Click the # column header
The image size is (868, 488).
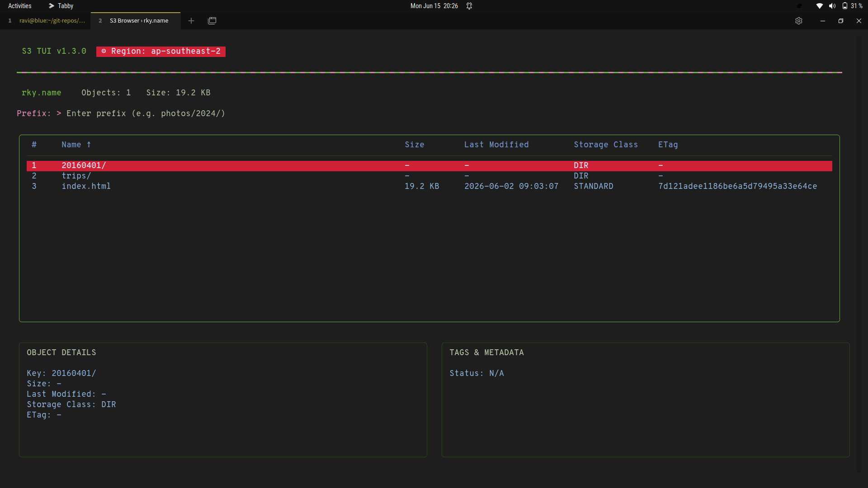34,145
